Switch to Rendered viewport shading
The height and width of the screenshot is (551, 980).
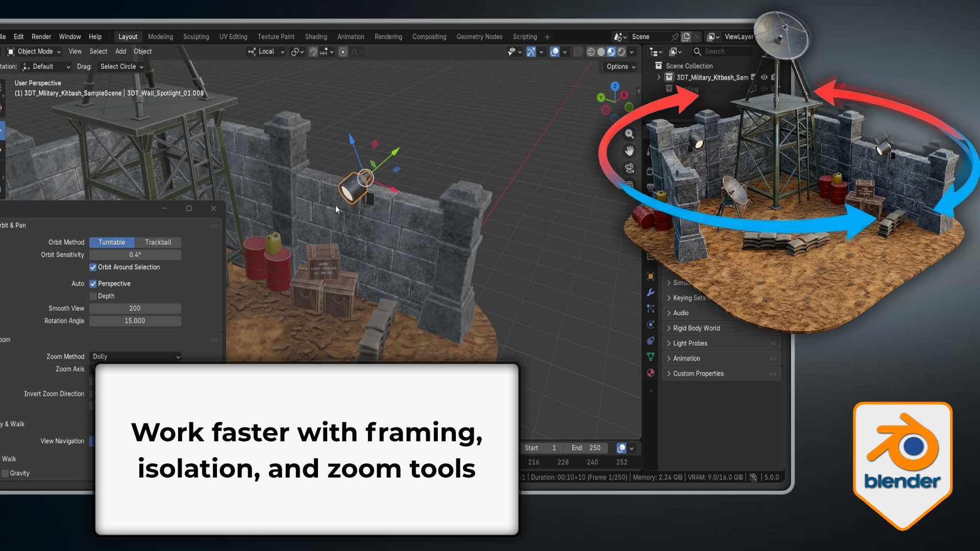point(622,52)
